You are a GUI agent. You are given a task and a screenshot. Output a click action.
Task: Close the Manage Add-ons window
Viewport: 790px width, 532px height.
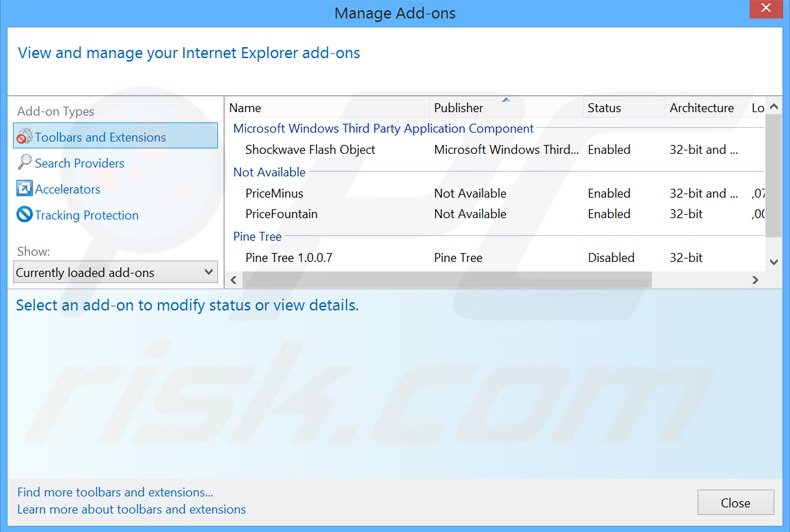click(x=735, y=503)
